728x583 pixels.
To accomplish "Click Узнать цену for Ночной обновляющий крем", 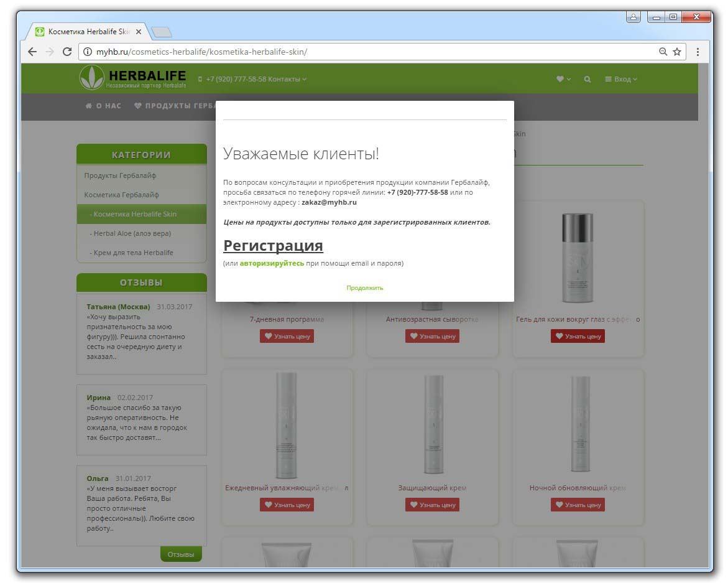I will tap(578, 505).
